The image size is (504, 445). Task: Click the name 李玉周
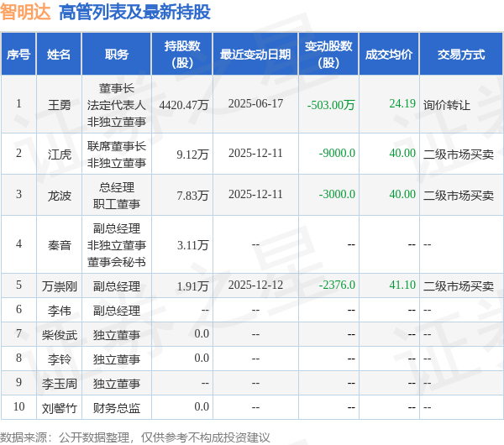point(59,384)
